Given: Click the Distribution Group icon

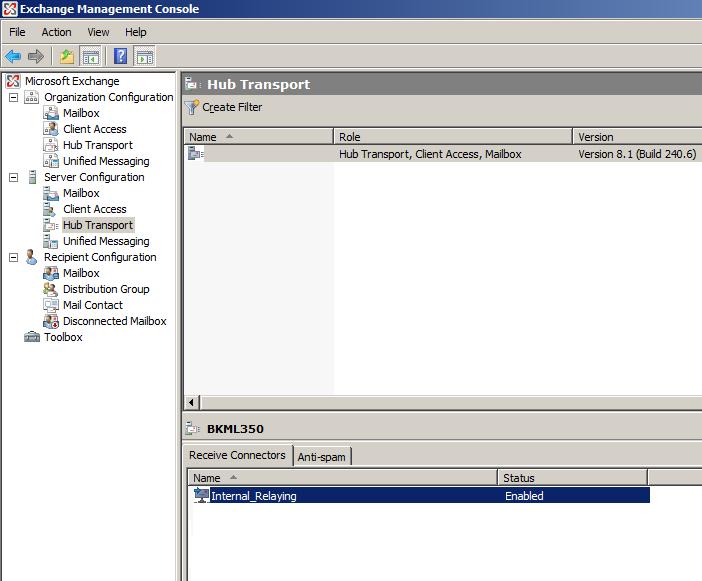Looking at the screenshot, I should click(51, 289).
